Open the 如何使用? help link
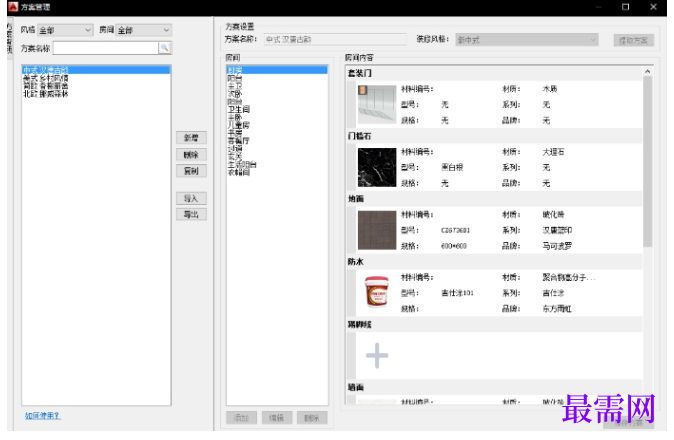The height and width of the screenshot is (440, 674). (43, 416)
